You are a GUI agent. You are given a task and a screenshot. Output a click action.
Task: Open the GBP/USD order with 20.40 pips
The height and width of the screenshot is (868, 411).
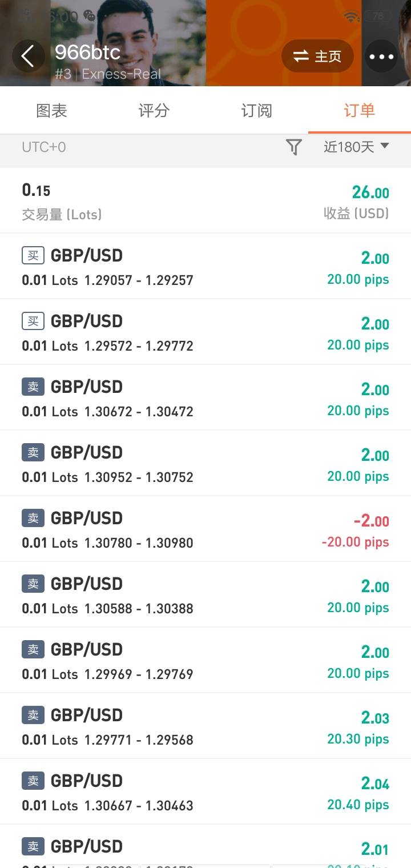click(x=205, y=791)
